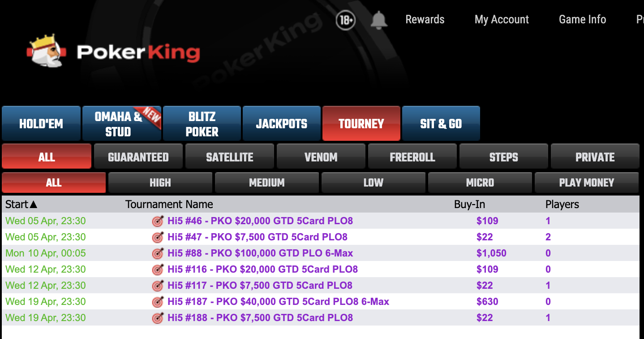This screenshot has width=644, height=339.
Task: Sort tournaments by the Start column
Action: click(21, 204)
